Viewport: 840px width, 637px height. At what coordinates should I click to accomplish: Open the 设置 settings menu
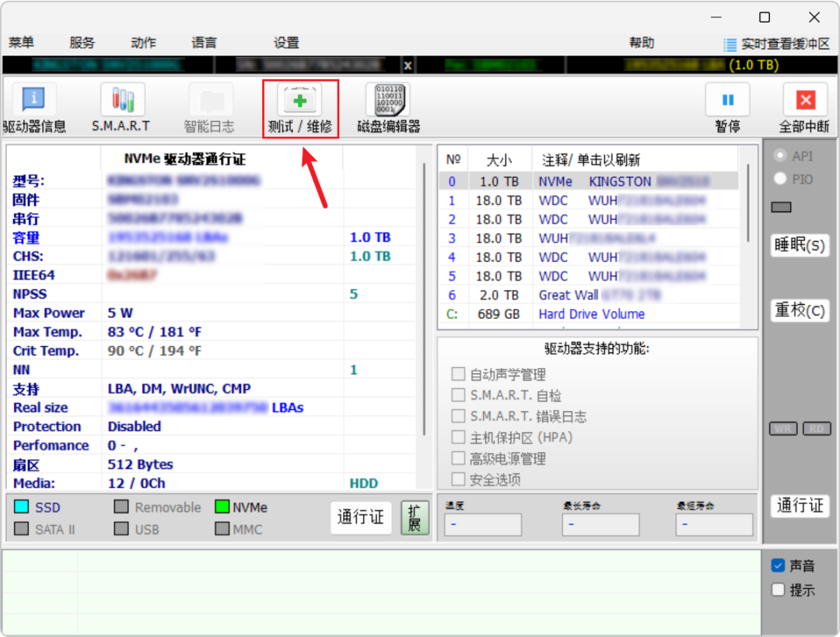(286, 43)
